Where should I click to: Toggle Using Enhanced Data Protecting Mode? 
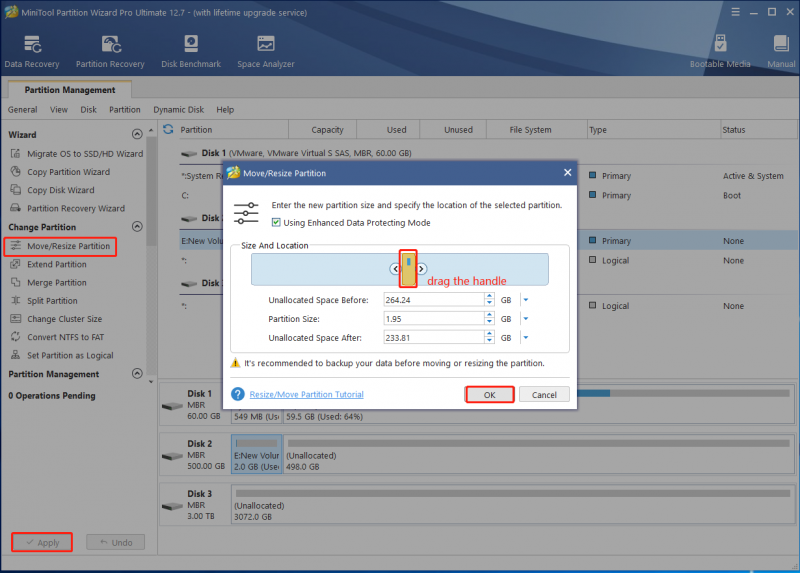[276, 222]
